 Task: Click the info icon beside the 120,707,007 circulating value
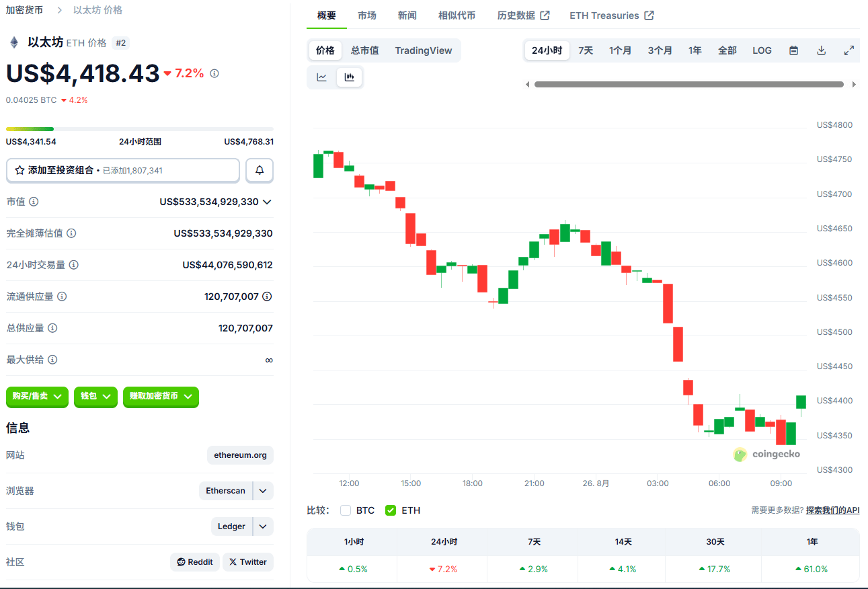[267, 297]
